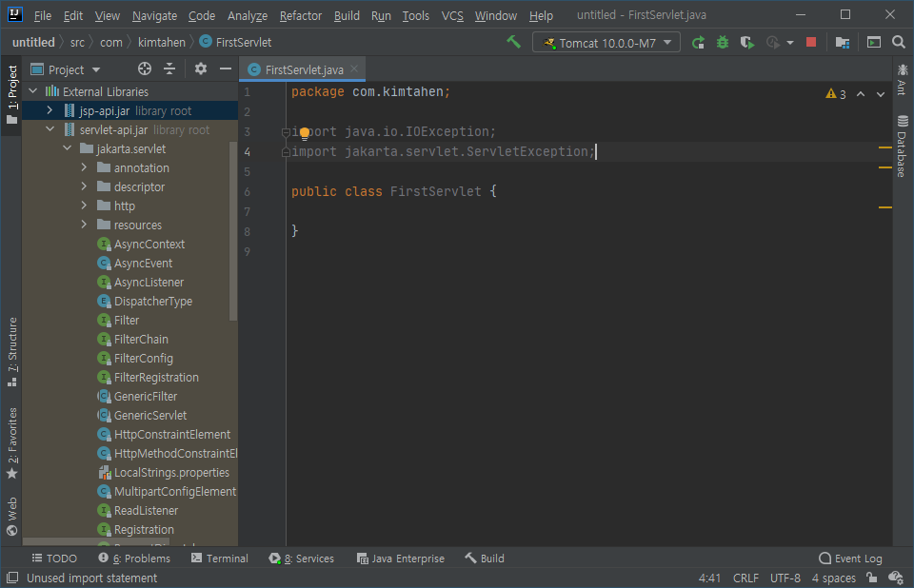Run with Coverage shield icon
914x588 pixels.
746,43
